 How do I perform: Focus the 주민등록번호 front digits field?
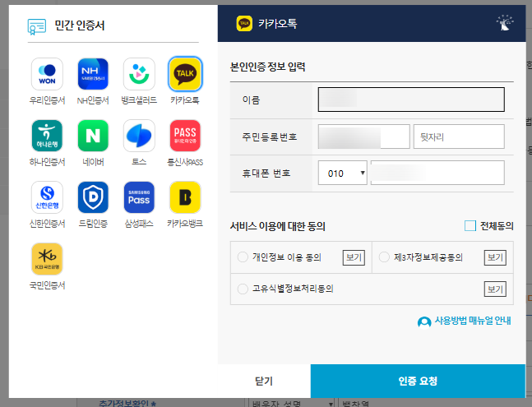point(363,136)
